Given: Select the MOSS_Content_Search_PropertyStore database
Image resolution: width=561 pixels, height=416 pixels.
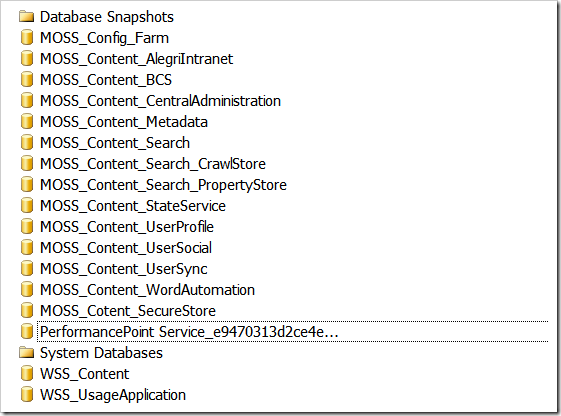Looking at the screenshot, I should click(x=163, y=185).
